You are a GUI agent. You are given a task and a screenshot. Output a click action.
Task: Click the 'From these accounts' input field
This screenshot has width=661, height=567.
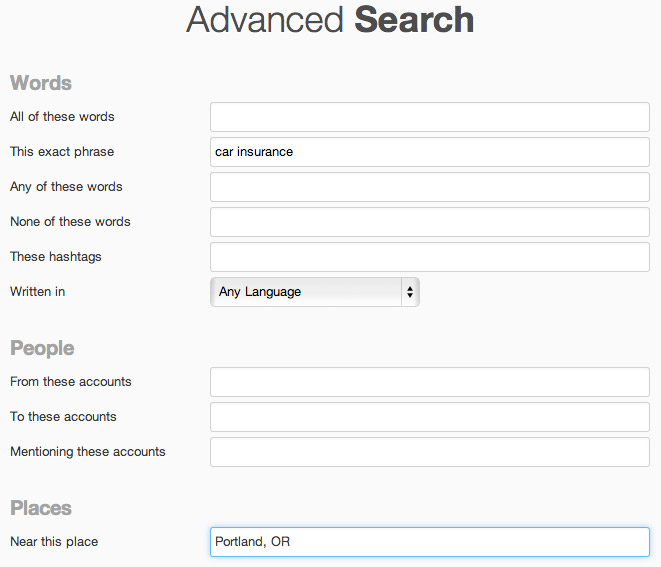coord(430,382)
